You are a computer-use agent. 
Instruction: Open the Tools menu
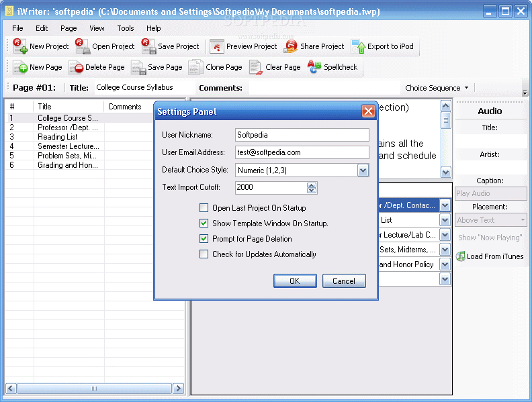[x=126, y=28]
